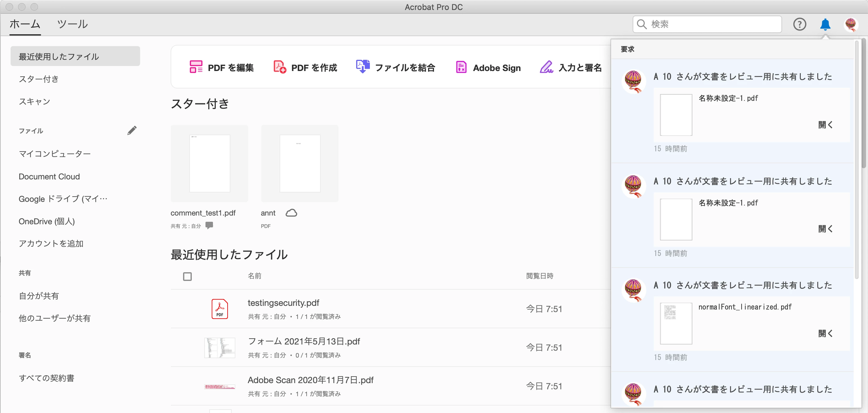The height and width of the screenshot is (413, 868).
Task: Click the PDF を編集 tool icon
Action: (x=196, y=67)
